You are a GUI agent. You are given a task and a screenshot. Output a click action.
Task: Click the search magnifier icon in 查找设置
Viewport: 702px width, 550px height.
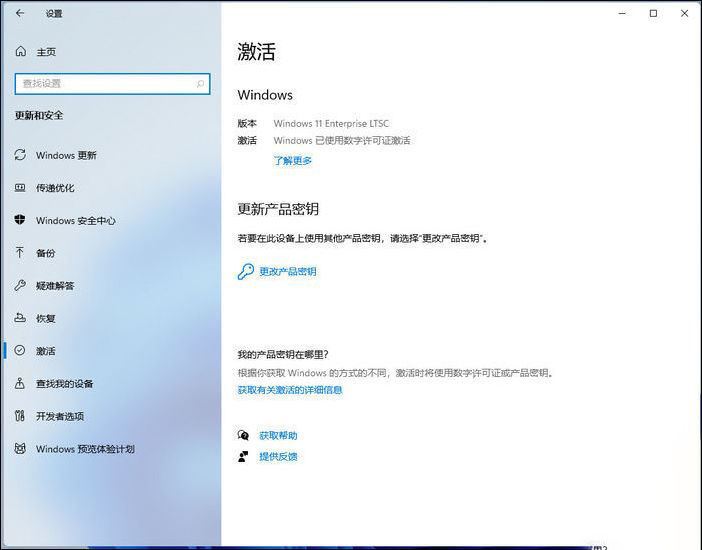coord(200,83)
